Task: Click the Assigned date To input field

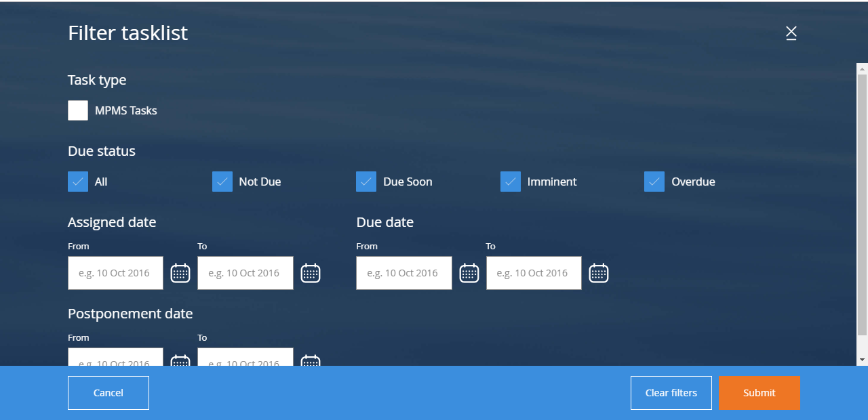Action: [245, 273]
